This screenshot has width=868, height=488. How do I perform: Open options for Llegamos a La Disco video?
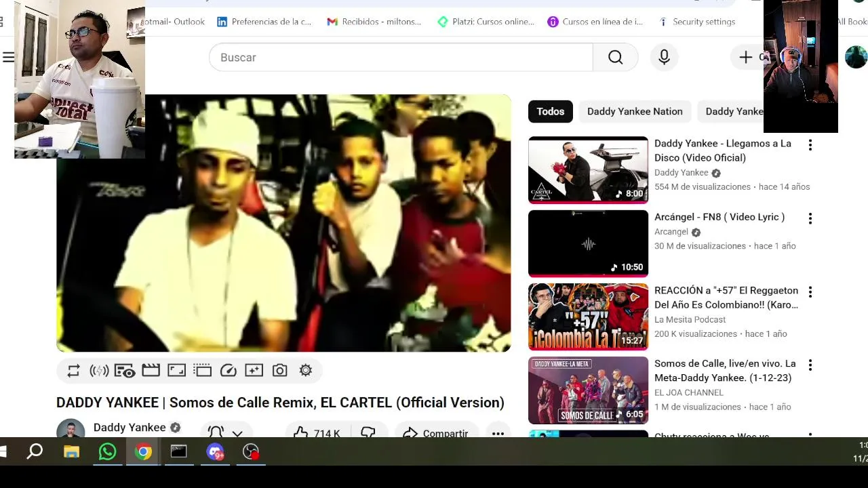(810, 144)
